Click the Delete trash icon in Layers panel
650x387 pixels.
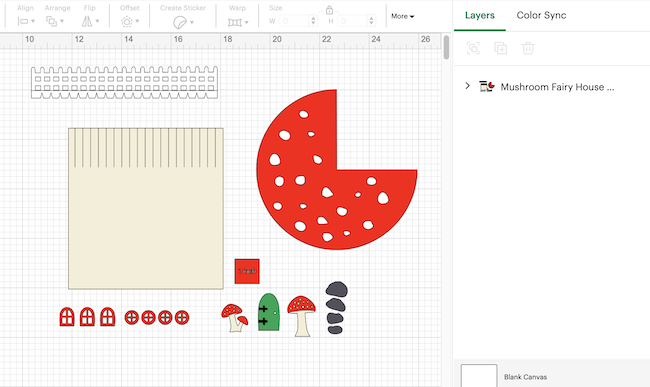(x=528, y=48)
